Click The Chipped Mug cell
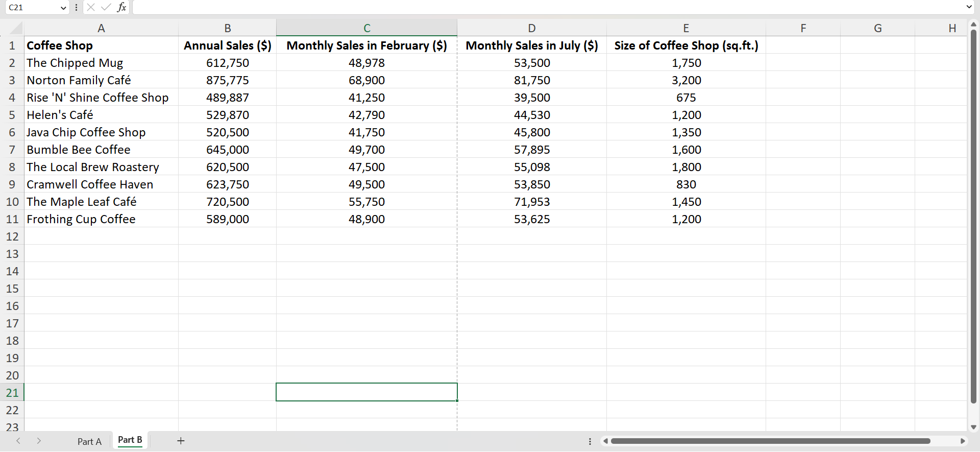Screen dimensions: 980x452 [x=101, y=63]
